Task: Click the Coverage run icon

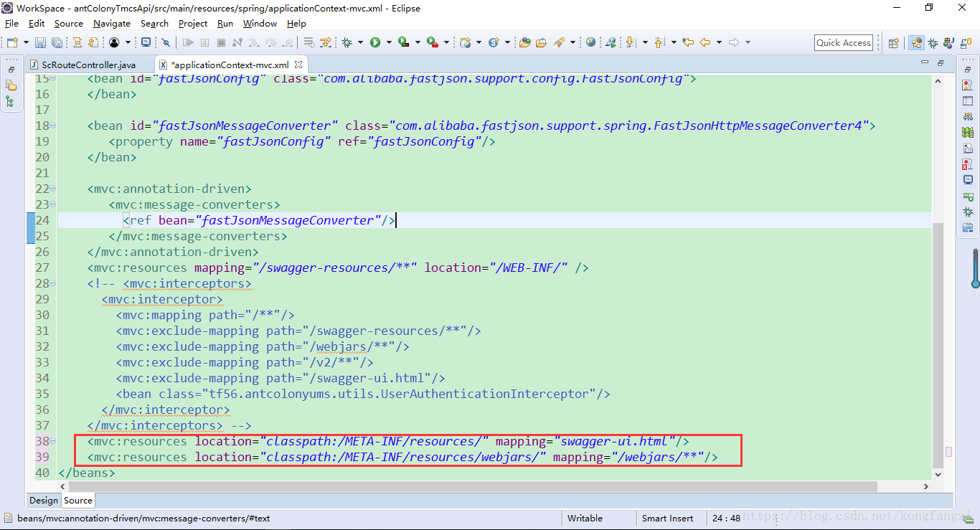Action: [x=404, y=42]
